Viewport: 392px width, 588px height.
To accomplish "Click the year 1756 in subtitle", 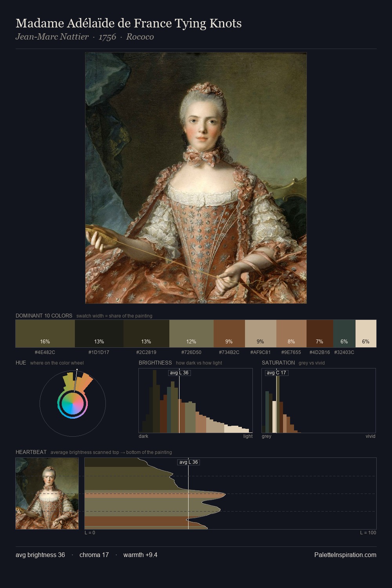I will (x=107, y=37).
